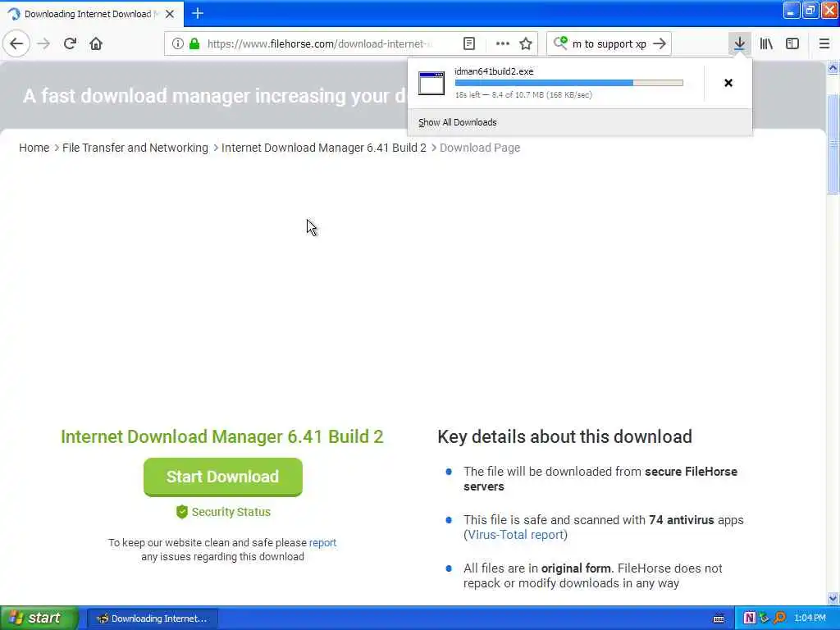Screen dimensions: 840x630
Task: Click the forward navigation arrow
Action: (43, 43)
